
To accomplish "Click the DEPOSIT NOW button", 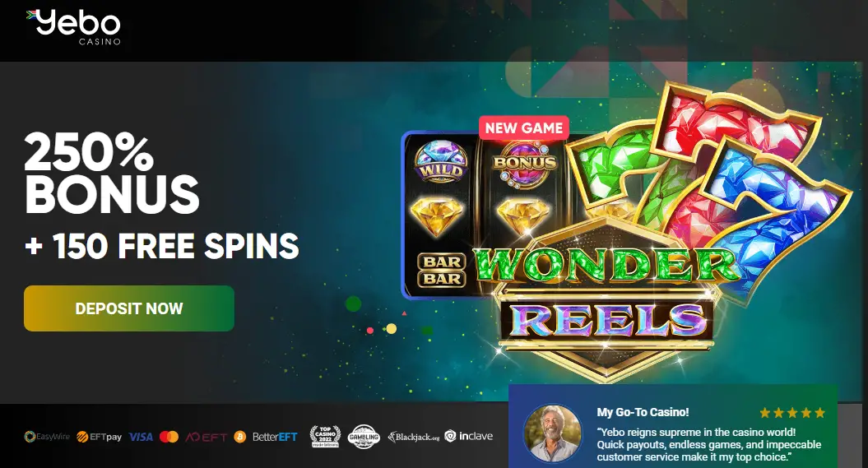I will (129, 308).
